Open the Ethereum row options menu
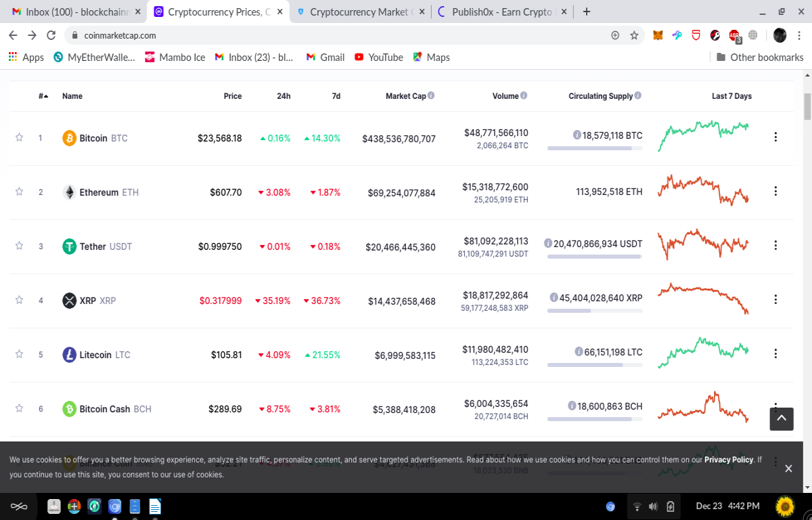Viewport: 812px width, 520px height. tap(775, 192)
